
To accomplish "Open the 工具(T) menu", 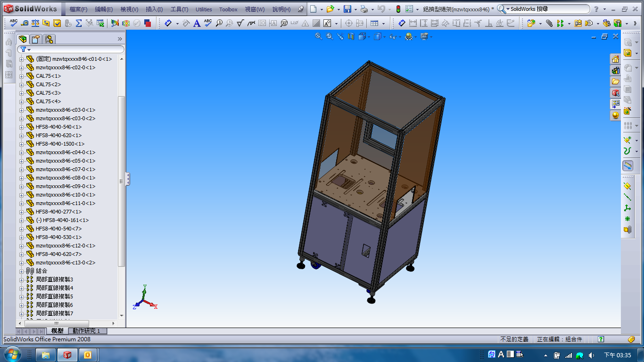I will 179,9.
